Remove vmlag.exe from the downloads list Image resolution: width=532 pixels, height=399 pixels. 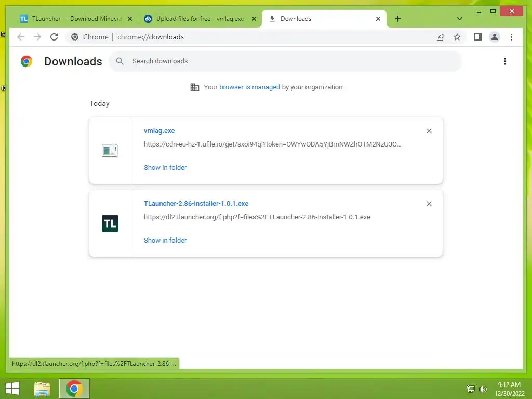pos(429,131)
